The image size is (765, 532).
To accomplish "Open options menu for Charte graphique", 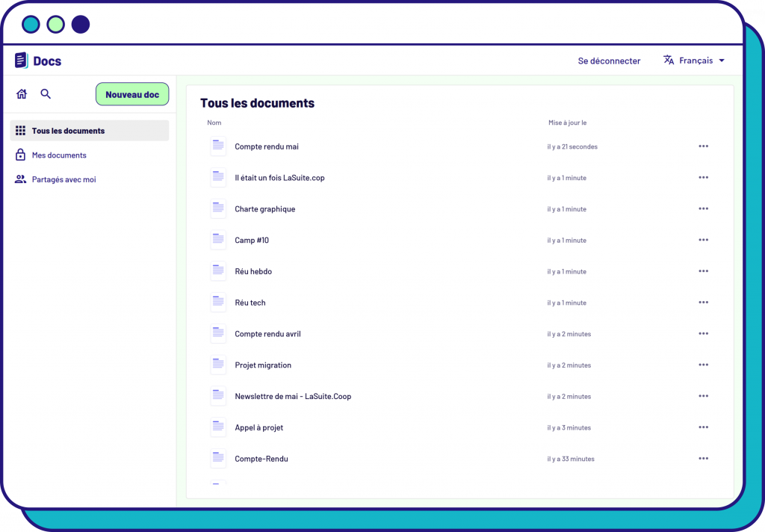I will tap(703, 208).
